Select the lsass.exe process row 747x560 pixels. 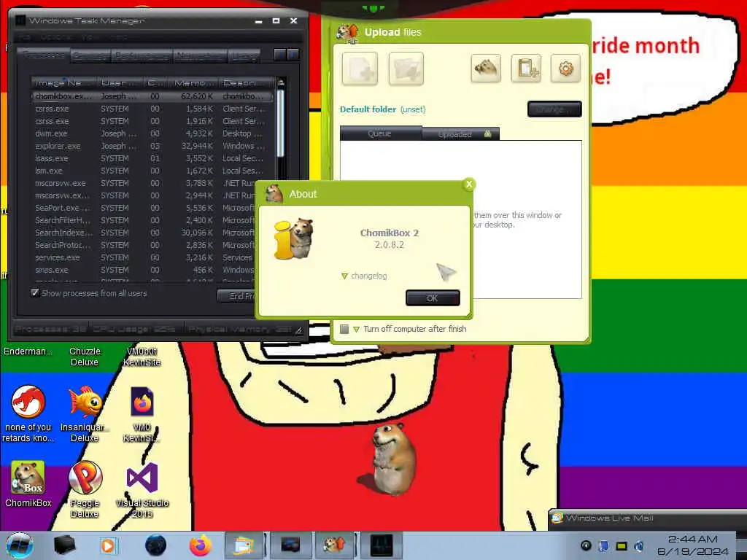[152, 158]
